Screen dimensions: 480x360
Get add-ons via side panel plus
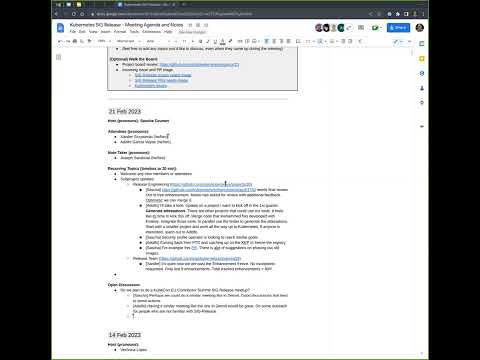click(x=422, y=126)
